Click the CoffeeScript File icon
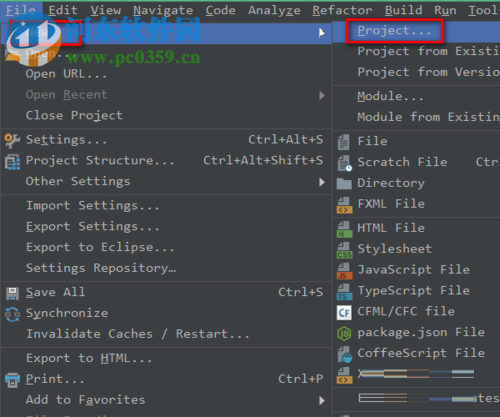 [x=345, y=354]
